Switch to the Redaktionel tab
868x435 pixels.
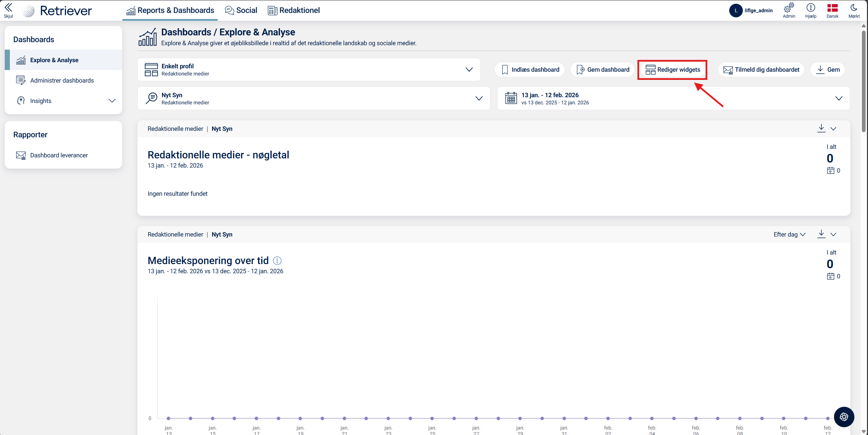tap(294, 10)
